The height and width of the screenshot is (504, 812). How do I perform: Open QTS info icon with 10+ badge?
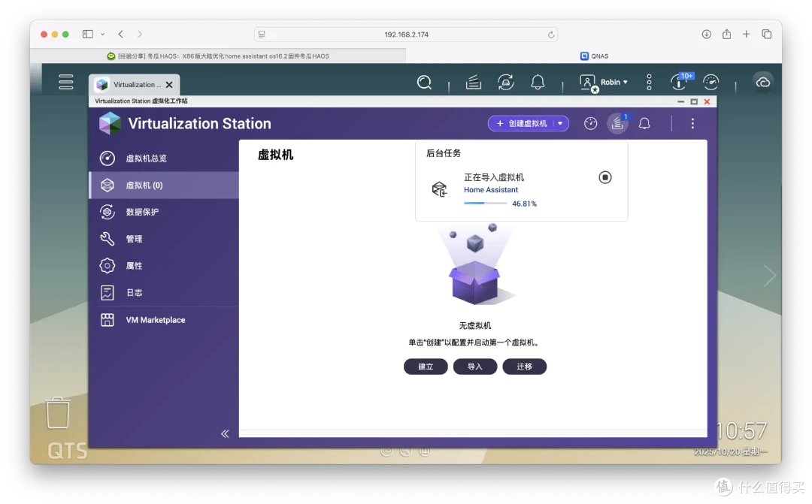point(680,81)
